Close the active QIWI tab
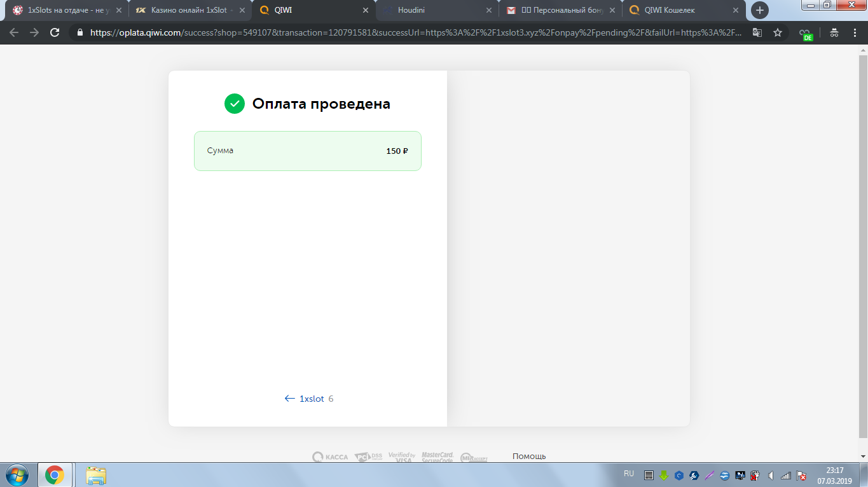The image size is (868, 487). coord(365,10)
